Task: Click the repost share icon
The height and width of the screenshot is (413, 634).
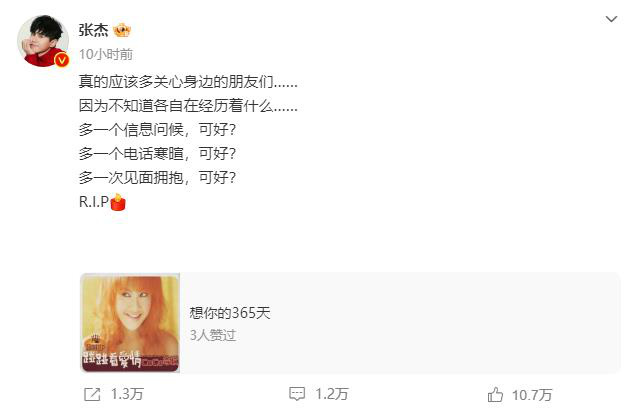Action: tap(92, 394)
